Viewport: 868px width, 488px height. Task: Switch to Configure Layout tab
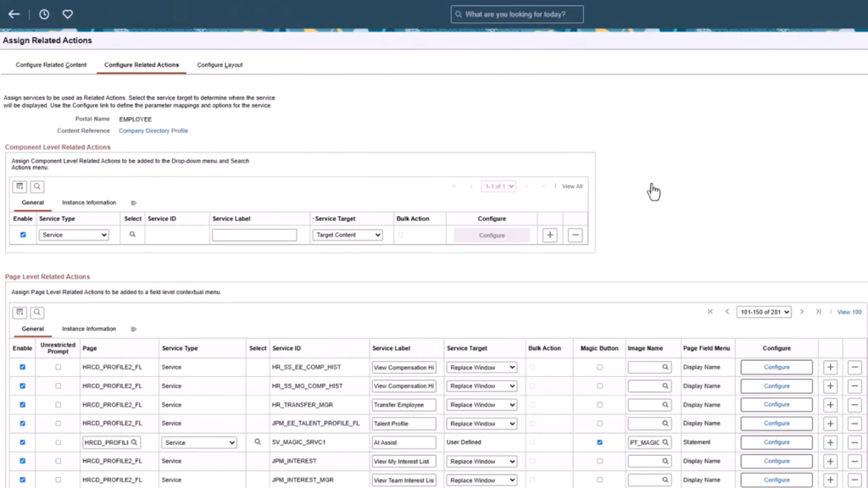pyautogui.click(x=220, y=64)
